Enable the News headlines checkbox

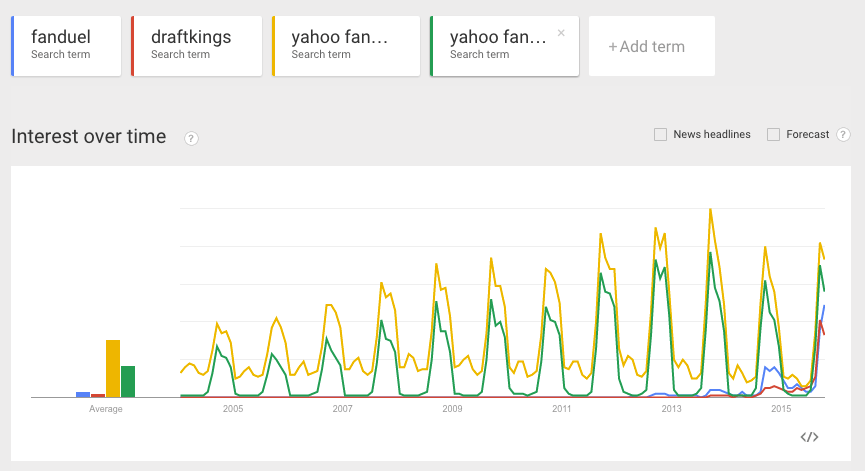pyautogui.click(x=660, y=135)
